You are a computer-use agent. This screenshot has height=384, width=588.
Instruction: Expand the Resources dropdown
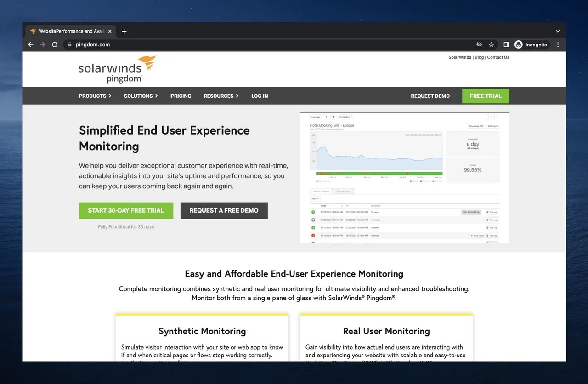click(221, 96)
